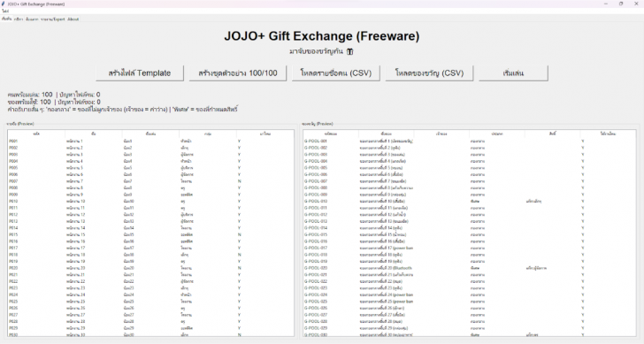Select row P002 in people list
Screen dimensions: 644x344
coord(150,148)
